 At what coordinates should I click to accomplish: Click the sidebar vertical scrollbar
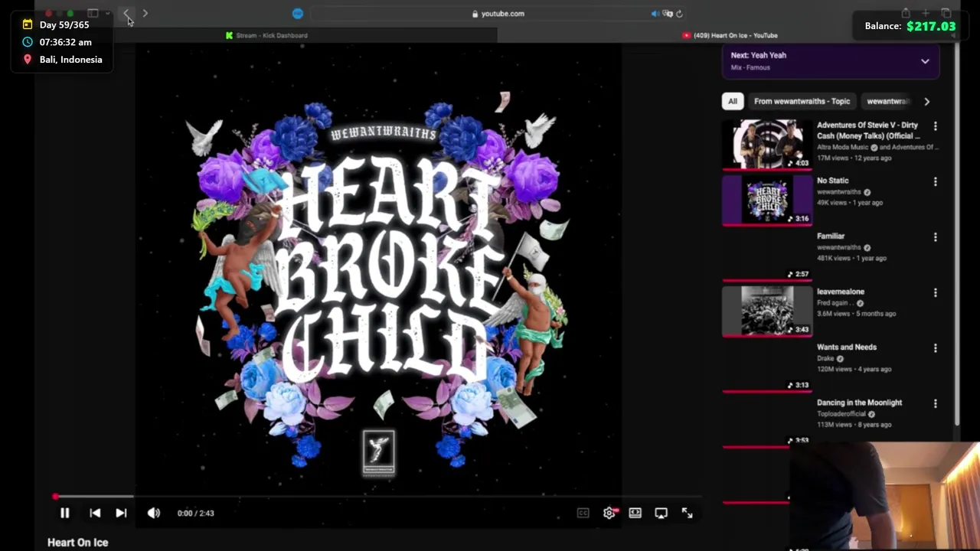957,233
